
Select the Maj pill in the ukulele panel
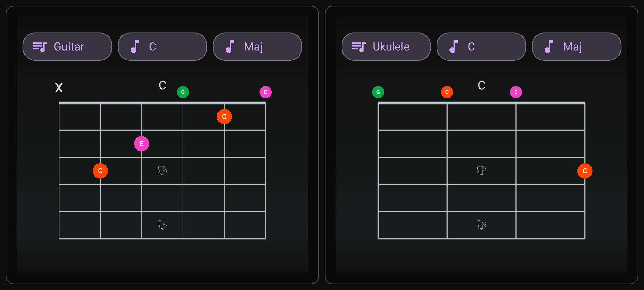[x=576, y=46]
